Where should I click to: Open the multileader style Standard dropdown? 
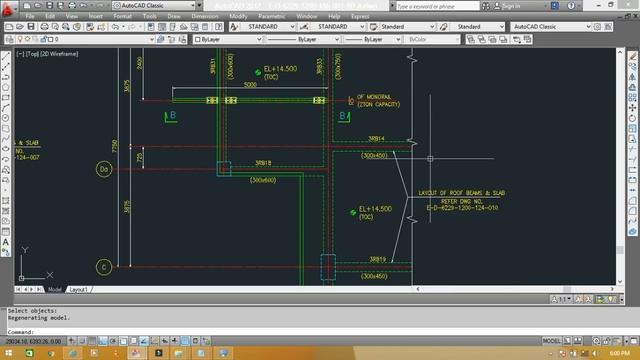click(477, 27)
